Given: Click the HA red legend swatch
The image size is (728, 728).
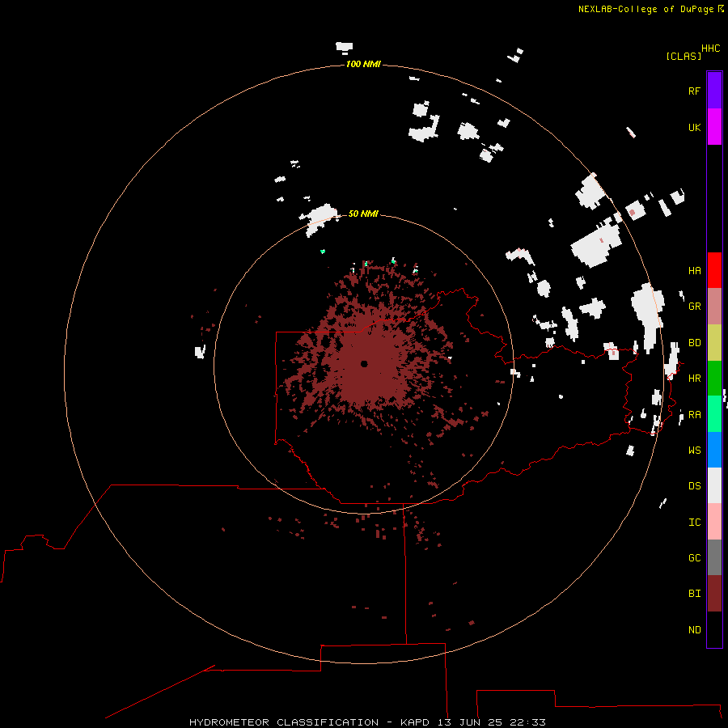Looking at the screenshot, I should (714, 270).
